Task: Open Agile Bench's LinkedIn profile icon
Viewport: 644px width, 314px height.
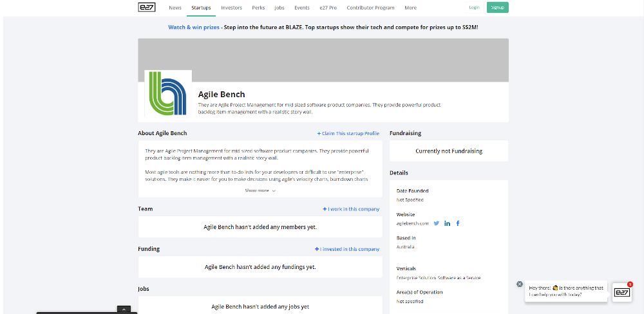Action: (448, 223)
